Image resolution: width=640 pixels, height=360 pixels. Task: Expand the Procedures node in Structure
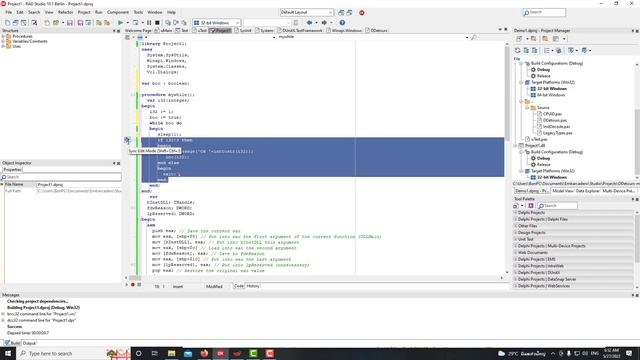pyautogui.click(x=3, y=36)
